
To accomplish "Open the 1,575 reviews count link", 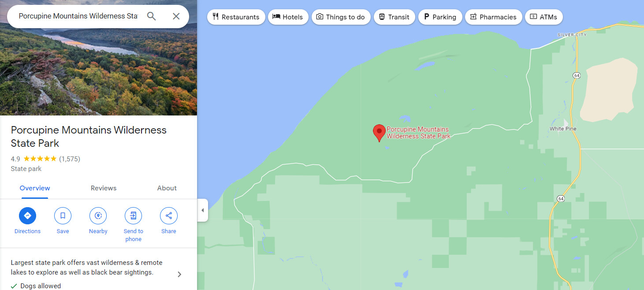I will pyautogui.click(x=70, y=159).
